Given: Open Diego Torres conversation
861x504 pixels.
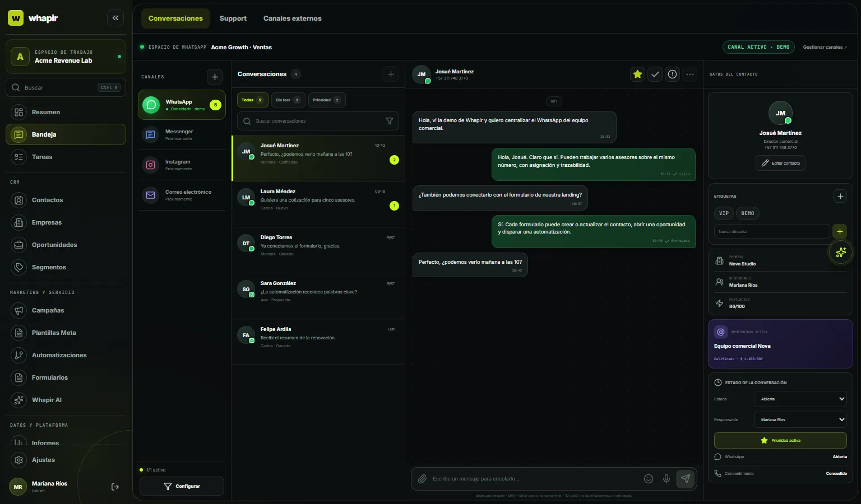Looking at the screenshot, I should click(318, 250).
